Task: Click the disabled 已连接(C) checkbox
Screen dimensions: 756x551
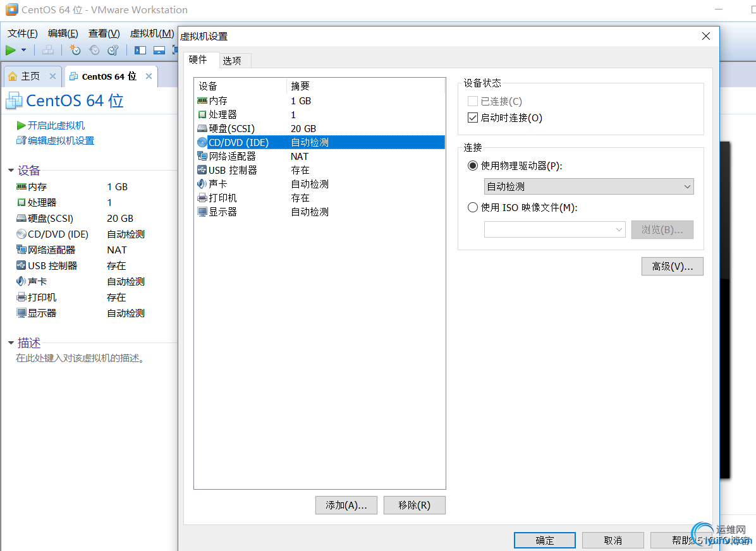Action: (x=473, y=101)
